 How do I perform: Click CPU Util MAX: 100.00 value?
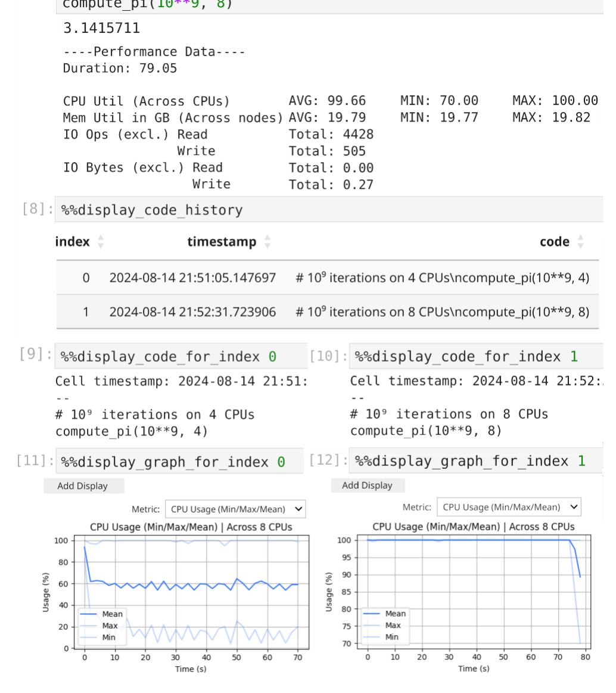coord(555,101)
